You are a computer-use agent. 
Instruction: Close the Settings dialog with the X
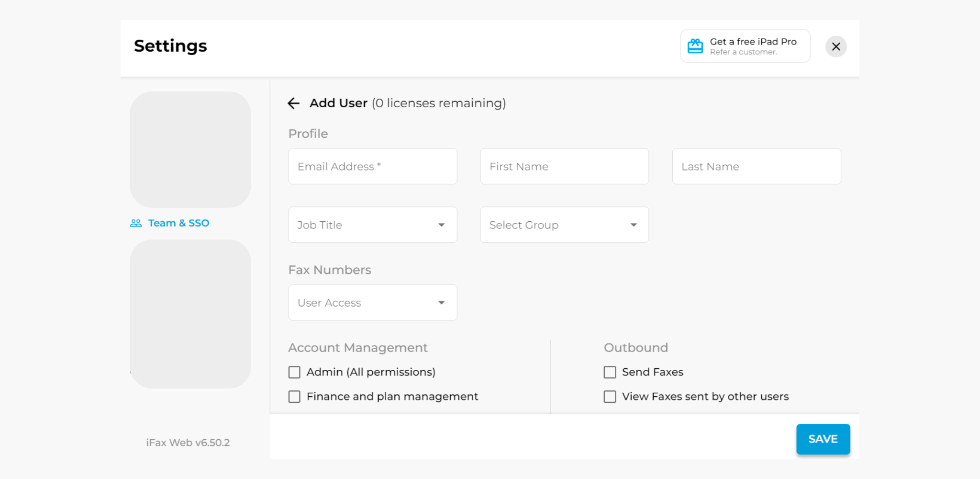[836, 46]
